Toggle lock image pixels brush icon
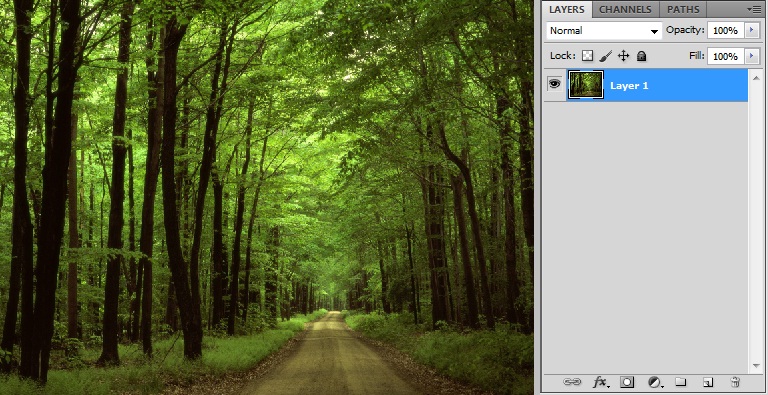 [x=605, y=56]
